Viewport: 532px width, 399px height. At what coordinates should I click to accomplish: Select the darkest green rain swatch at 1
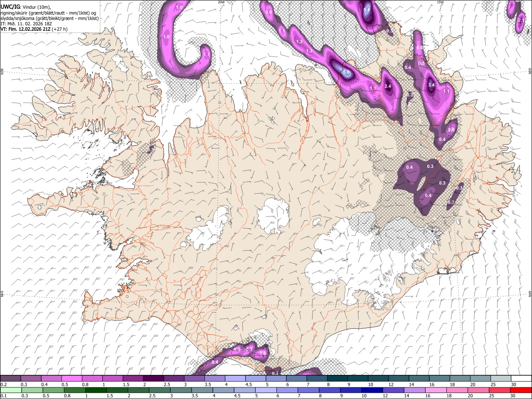tap(96, 390)
